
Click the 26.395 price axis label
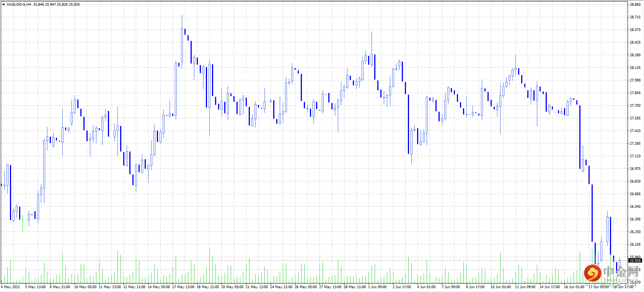point(635,219)
